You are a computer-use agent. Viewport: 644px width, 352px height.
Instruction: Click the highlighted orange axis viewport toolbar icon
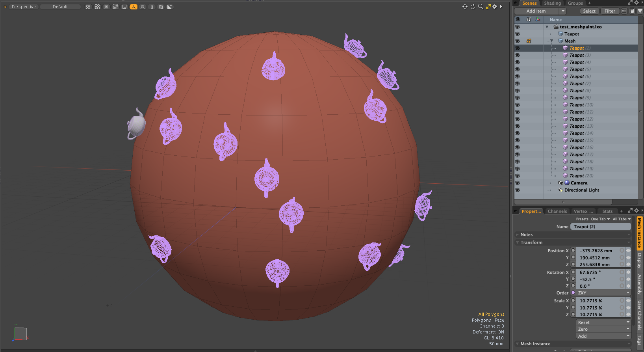tap(134, 7)
